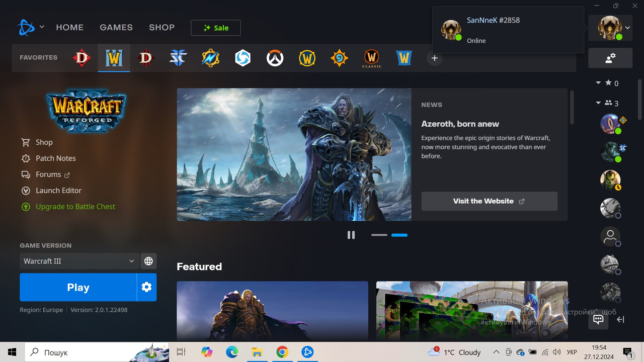Open the Overwatch favorite icon
Viewport: 644px width, 362px height.
click(275, 58)
